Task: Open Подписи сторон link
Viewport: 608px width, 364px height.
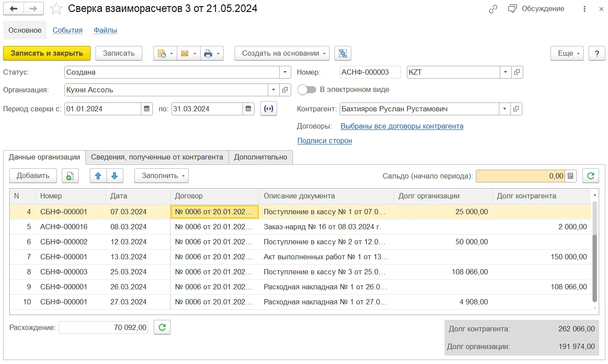Action: [325, 141]
